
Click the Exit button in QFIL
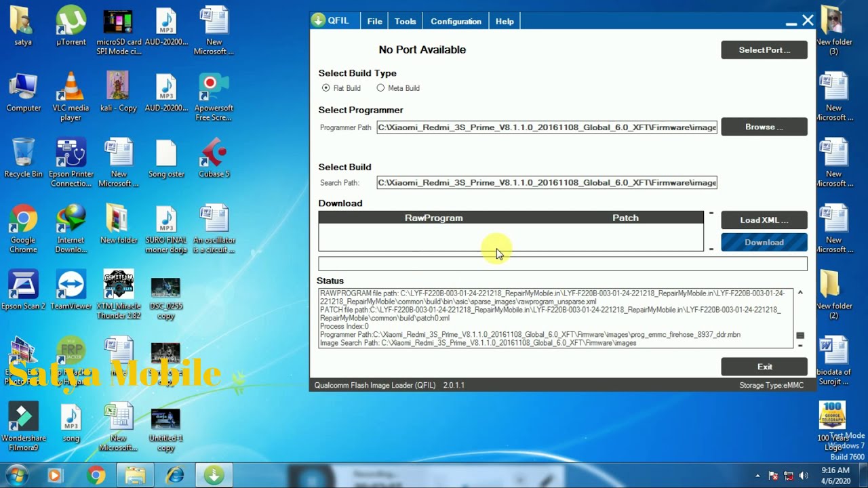point(764,367)
